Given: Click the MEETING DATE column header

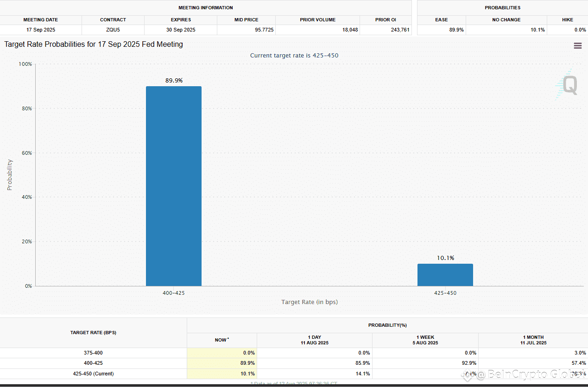Looking at the screenshot, I should pyautogui.click(x=41, y=20).
